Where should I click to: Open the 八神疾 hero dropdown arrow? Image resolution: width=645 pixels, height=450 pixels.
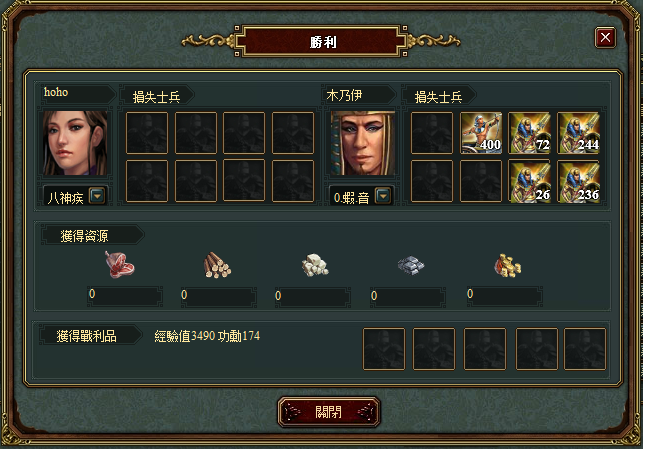[97, 196]
